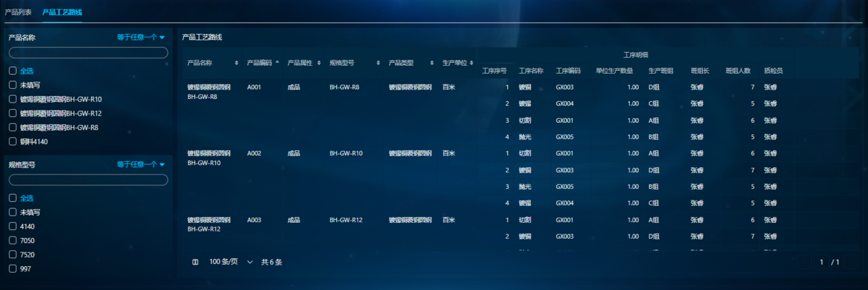This screenshot has height=290, width=868.
Task: Tick the 钢料4140 product checkbox
Action: pyautogui.click(x=12, y=142)
